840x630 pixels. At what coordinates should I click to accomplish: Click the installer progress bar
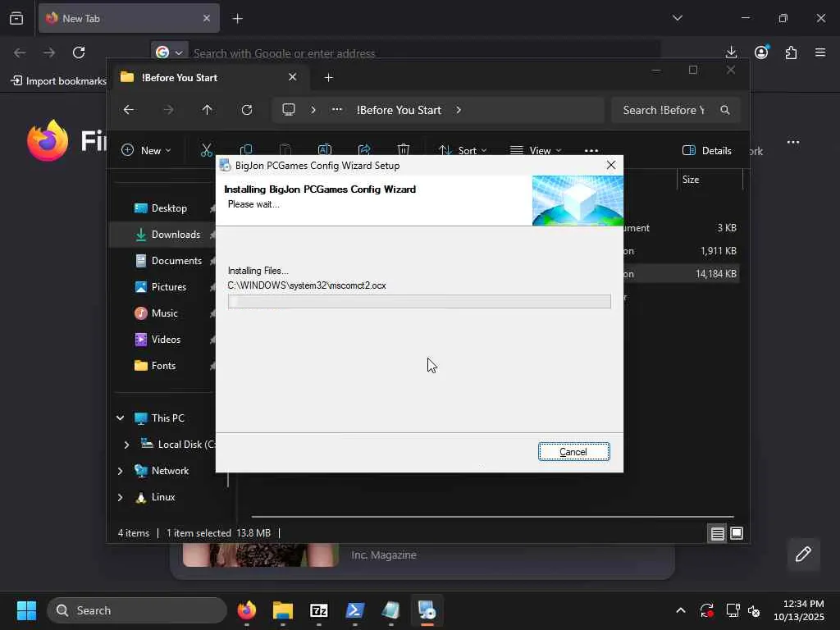419,302
